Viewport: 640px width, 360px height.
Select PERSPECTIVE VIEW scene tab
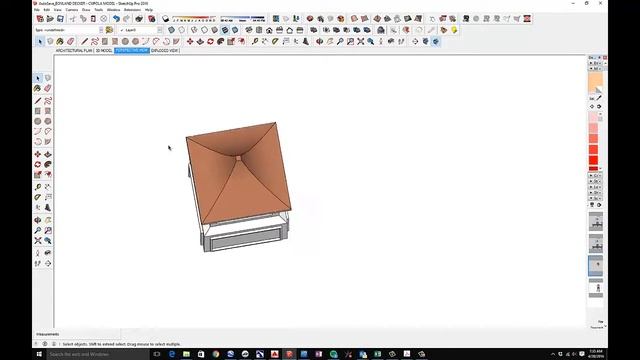[x=132, y=51]
